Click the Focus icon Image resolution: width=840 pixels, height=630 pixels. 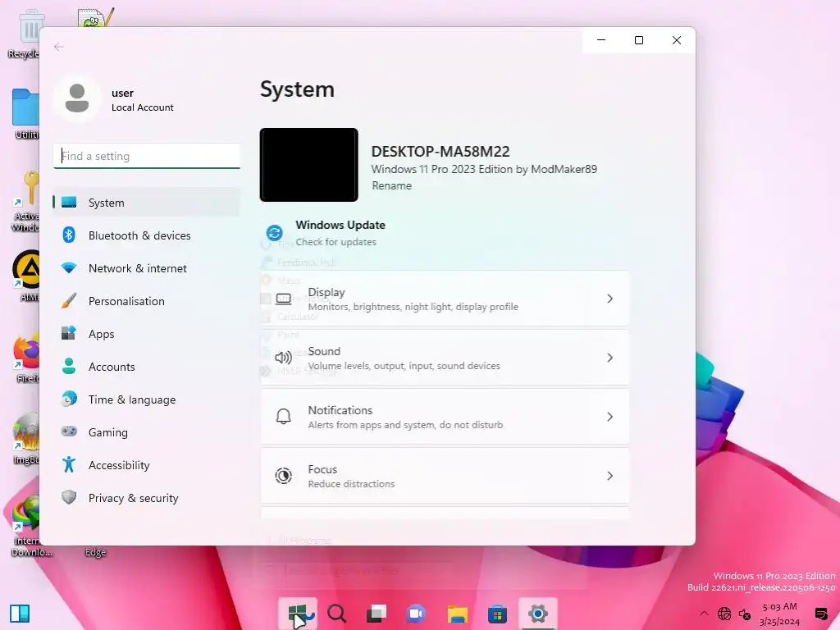283,476
